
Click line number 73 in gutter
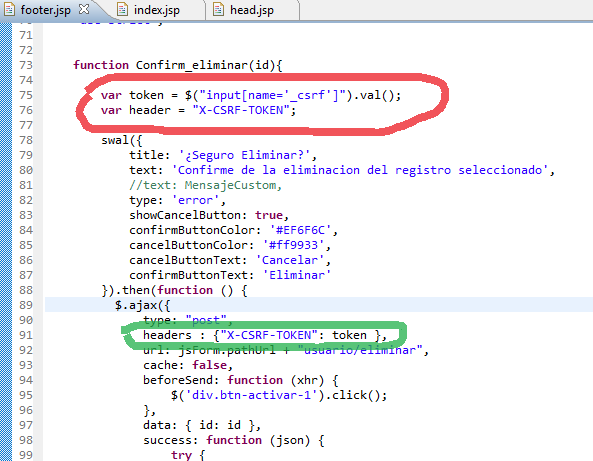(x=26, y=65)
